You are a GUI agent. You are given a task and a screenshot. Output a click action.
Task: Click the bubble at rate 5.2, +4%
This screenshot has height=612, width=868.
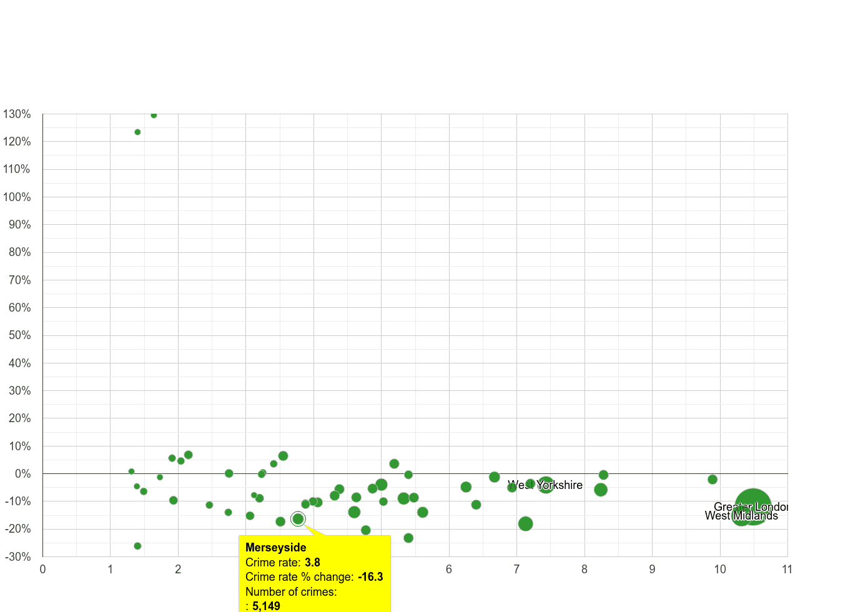(394, 464)
